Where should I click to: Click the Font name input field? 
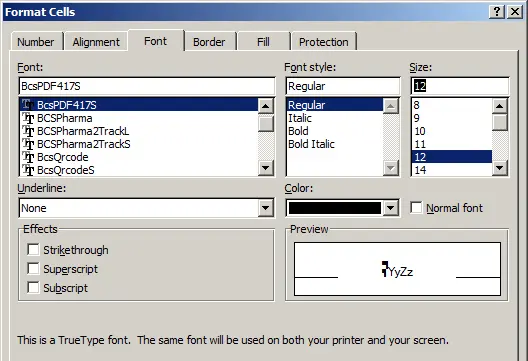147,86
